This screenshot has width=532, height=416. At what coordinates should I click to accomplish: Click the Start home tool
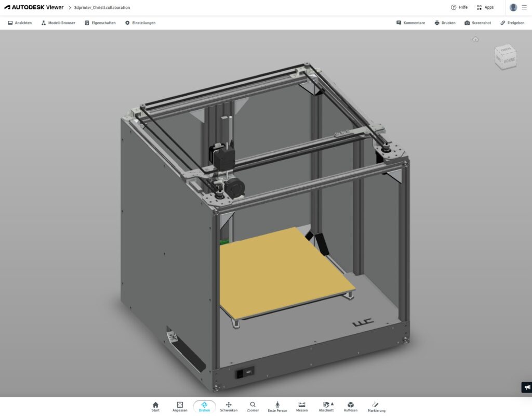point(155,407)
